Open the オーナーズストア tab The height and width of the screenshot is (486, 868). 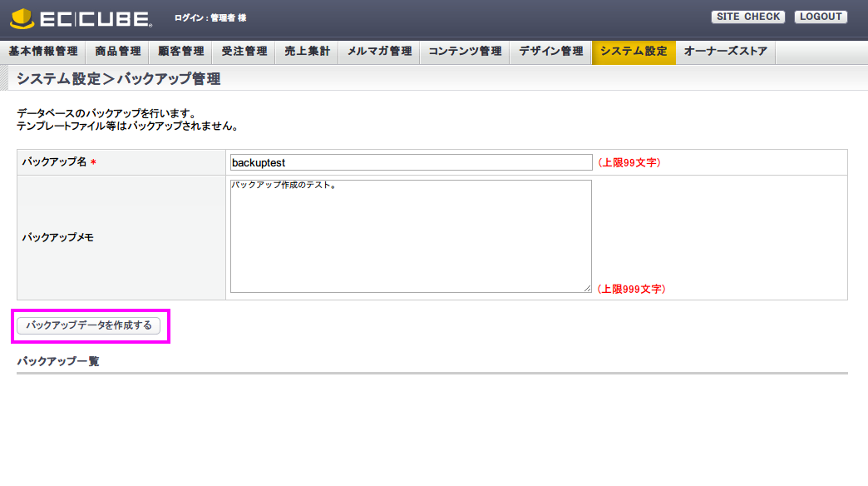pyautogui.click(x=726, y=52)
